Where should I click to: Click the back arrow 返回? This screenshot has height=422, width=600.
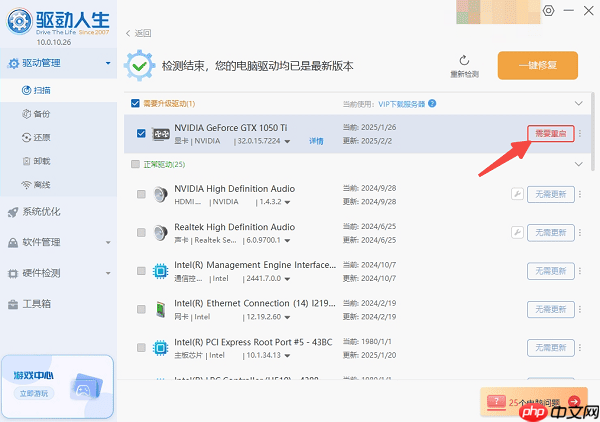[x=139, y=33]
